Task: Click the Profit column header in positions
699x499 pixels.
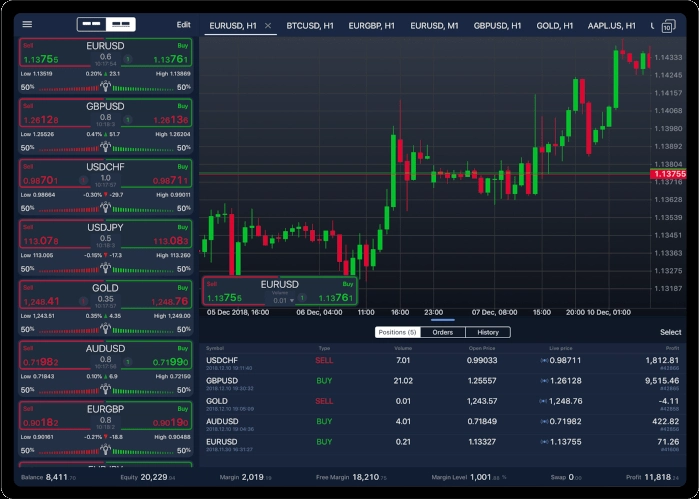Action: tap(673, 348)
